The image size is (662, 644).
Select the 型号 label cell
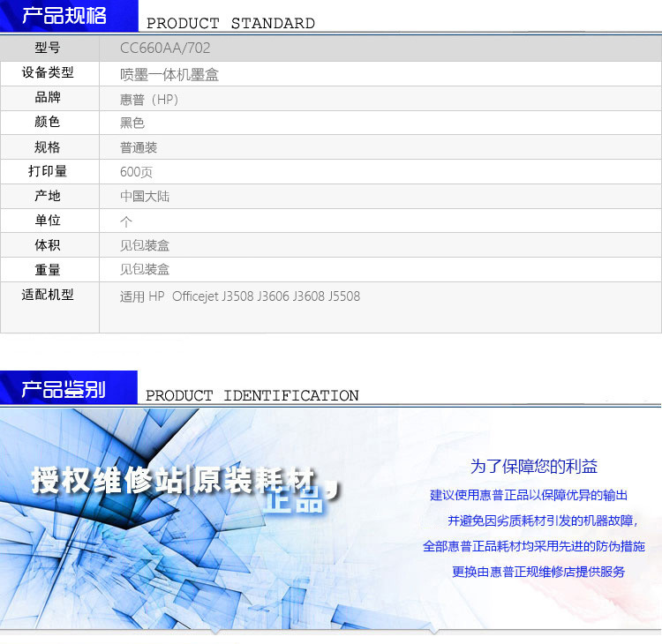tap(49, 49)
